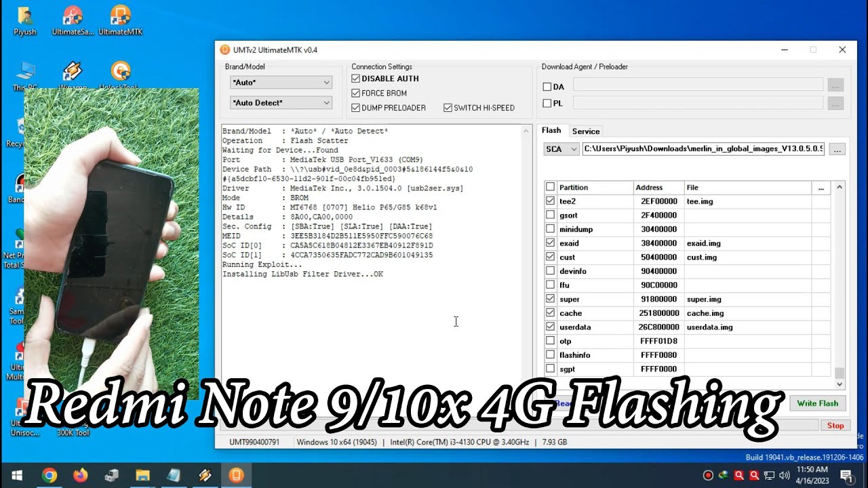Open Firefox from the taskbar
The width and height of the screenshot is (868, 488).
(x=80, y=475)
